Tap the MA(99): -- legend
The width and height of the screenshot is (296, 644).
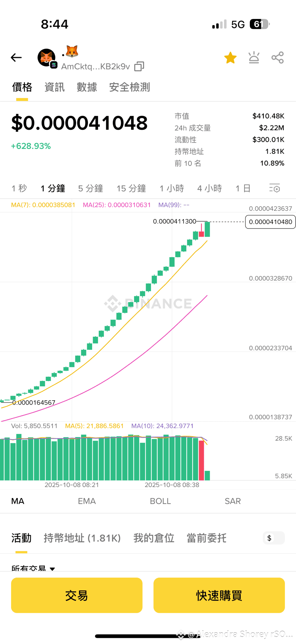174,205
